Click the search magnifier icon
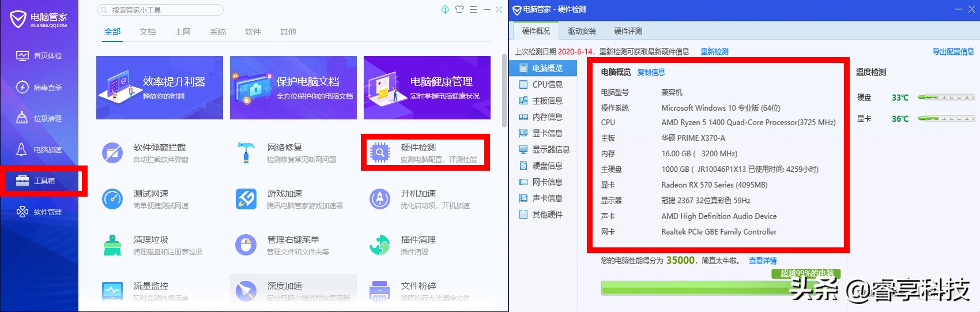The width and height of the screenshot is (980, 312). (103, 10)
